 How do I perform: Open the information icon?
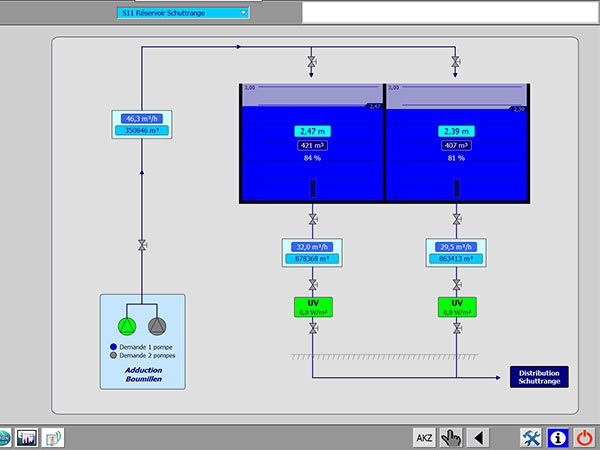coord(558,437)
